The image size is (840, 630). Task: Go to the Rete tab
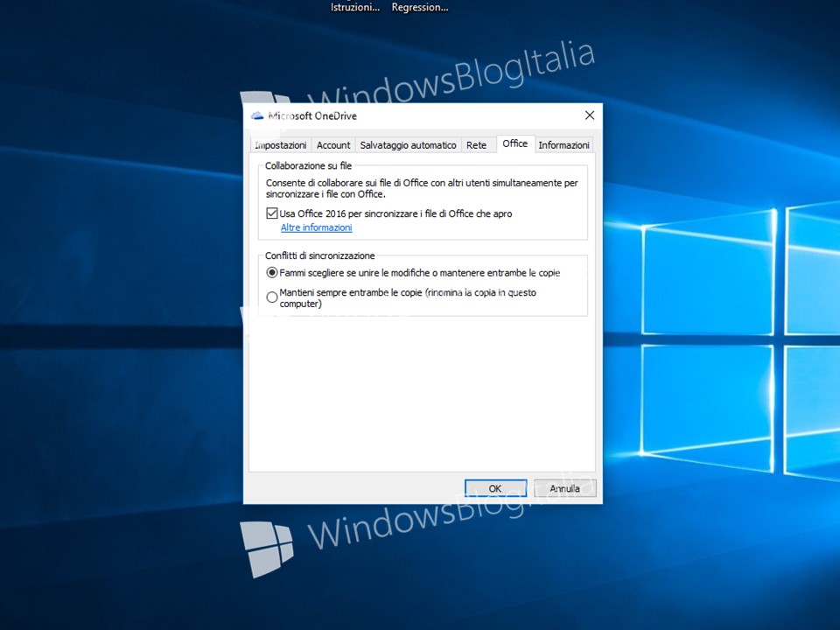click(476, 145)
